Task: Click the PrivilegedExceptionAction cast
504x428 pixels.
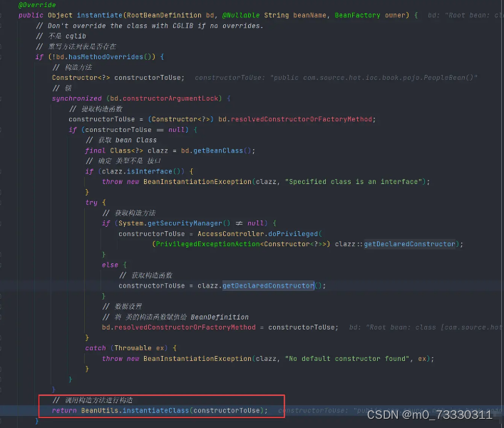Action: 241,244
